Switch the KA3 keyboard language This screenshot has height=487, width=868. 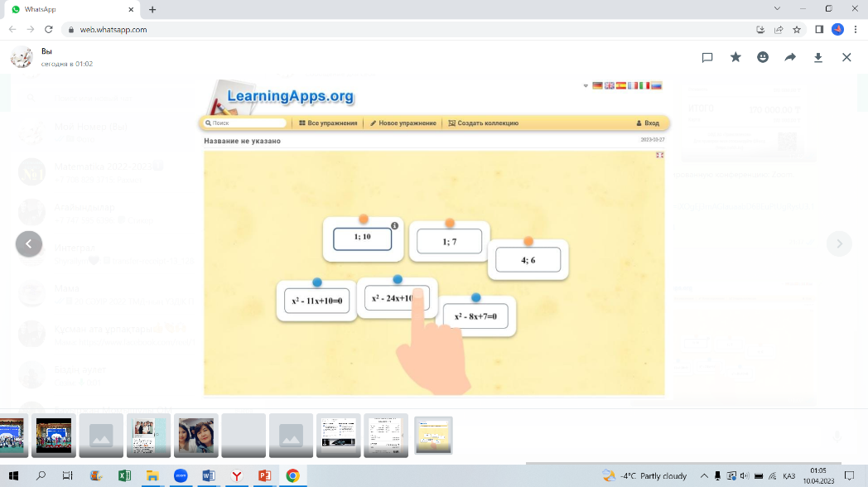tap(789, 476)
